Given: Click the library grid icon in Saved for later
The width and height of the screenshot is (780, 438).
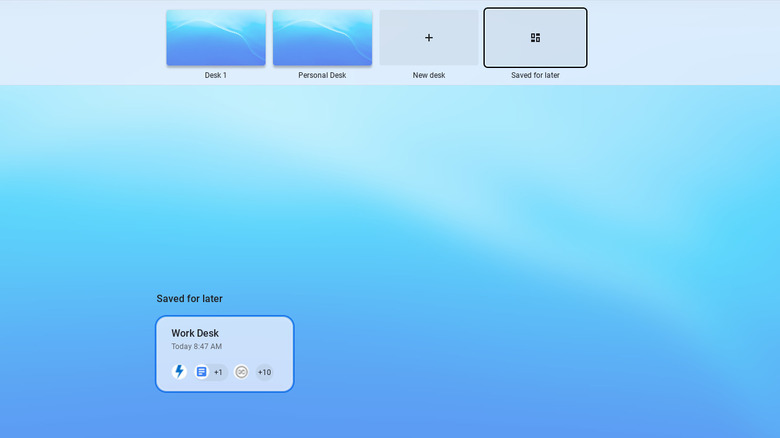Looking at the screenshot, I should (x=535, y=37).
